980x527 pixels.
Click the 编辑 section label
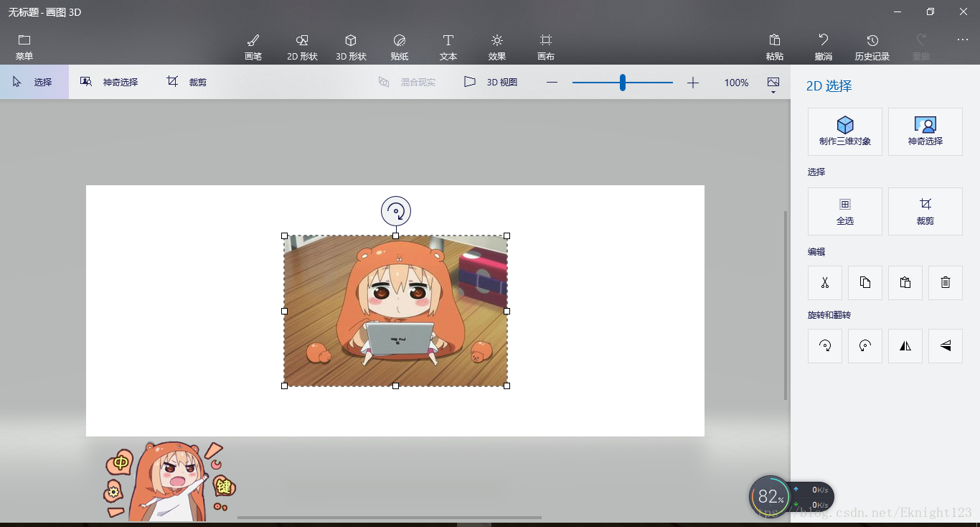(816, 252)
